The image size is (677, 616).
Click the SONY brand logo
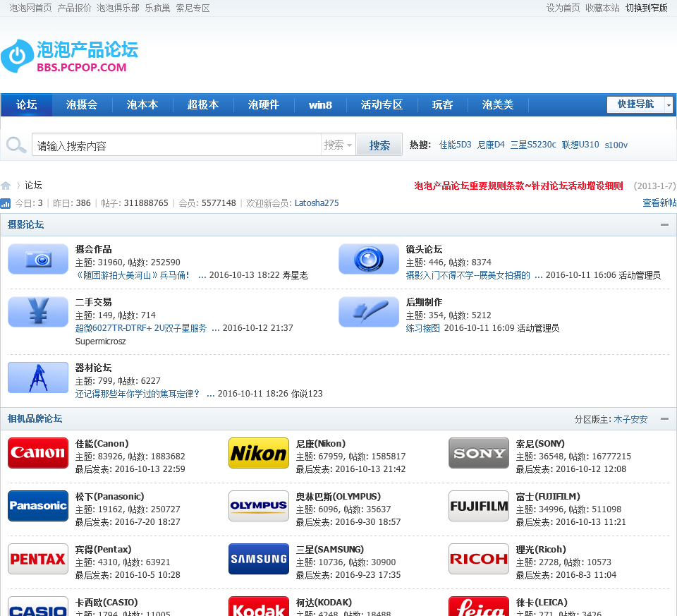479,453
